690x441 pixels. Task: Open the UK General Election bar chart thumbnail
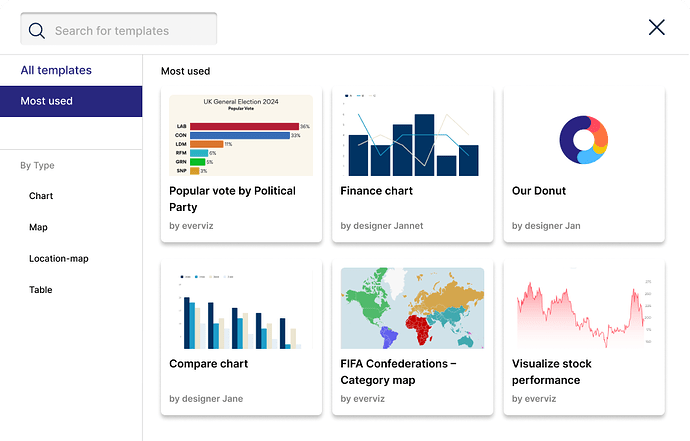click(x=241, y=135)
